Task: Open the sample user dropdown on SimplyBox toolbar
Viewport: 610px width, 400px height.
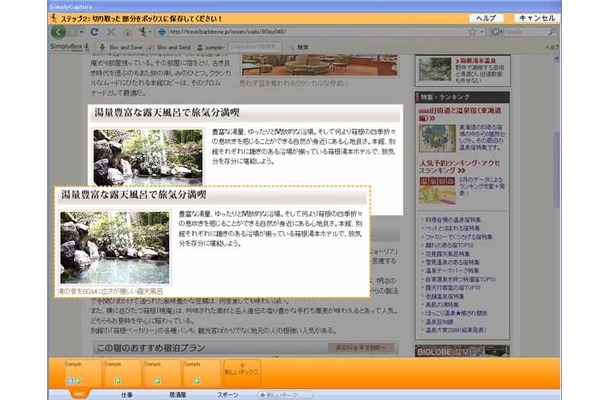Action: click(x=211, y=47)
